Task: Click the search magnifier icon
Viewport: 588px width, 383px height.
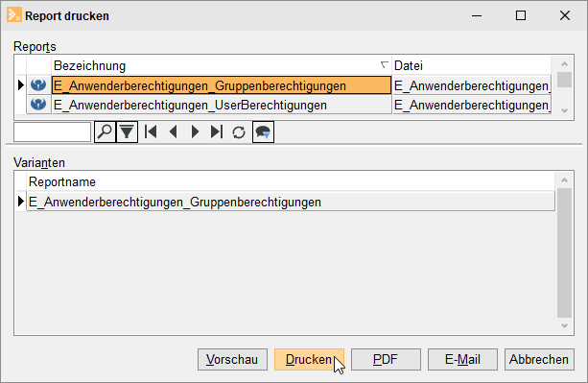Action: pos(105,132)
